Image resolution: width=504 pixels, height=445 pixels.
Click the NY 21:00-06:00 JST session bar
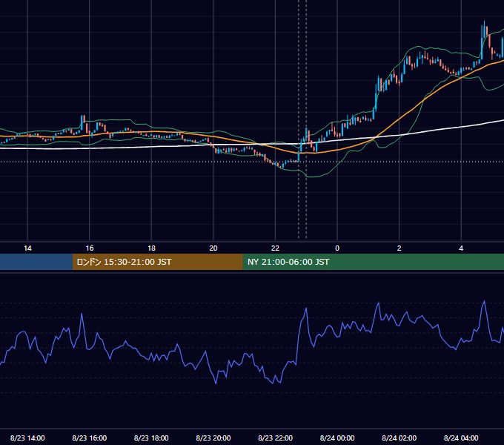point(373,262)
